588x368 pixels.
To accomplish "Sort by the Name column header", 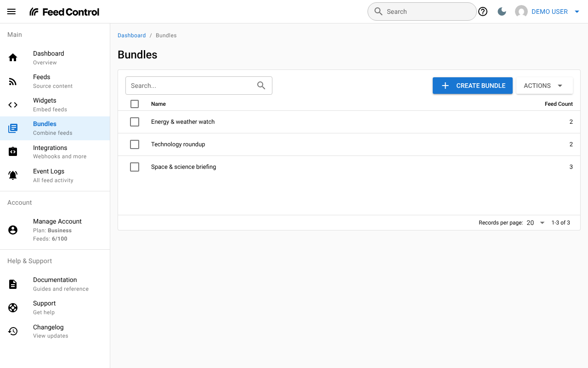I will point(158,104).
